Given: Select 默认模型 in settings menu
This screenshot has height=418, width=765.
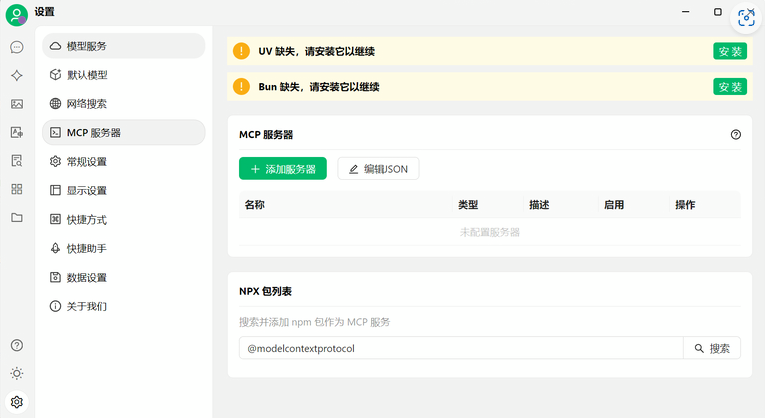Looking at the screenshot, I should [123, 75].
